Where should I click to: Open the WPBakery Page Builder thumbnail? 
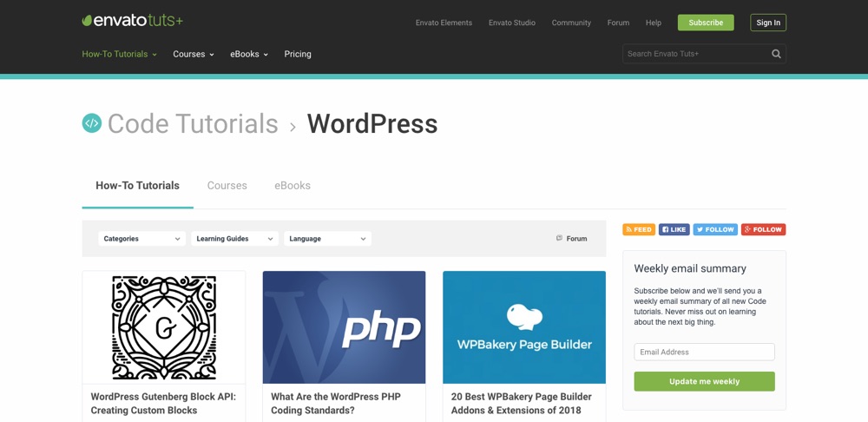point(524,327)
